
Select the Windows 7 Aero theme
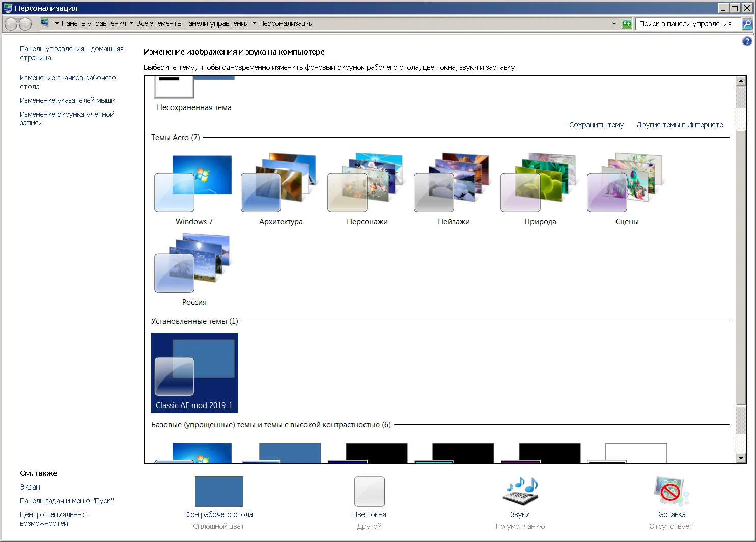click(x=194, y=189)
